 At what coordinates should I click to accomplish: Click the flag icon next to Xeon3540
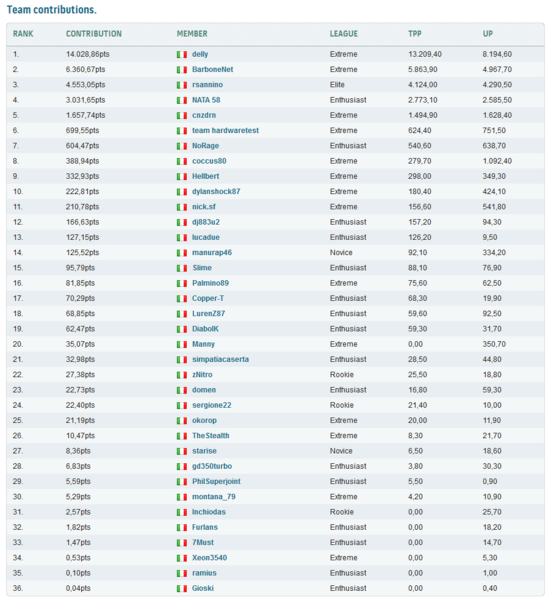coord(182,558)
